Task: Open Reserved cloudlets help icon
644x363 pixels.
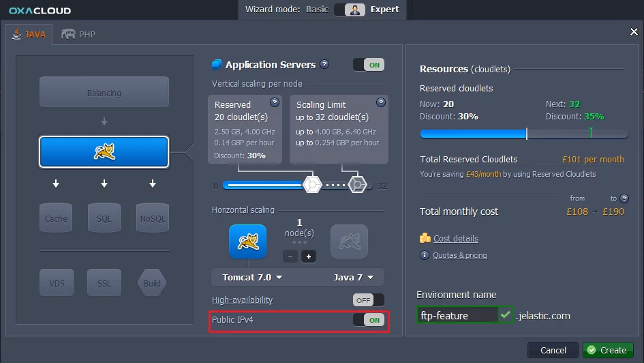Action: [275, 102]
